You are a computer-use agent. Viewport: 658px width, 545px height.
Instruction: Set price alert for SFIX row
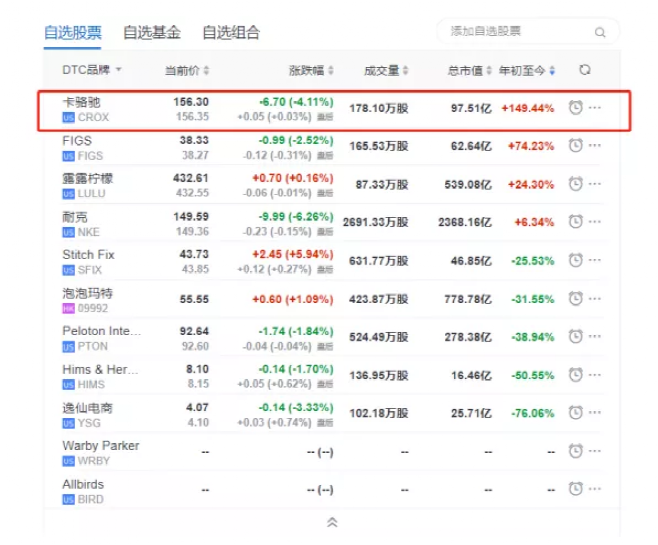pos(575,260)
